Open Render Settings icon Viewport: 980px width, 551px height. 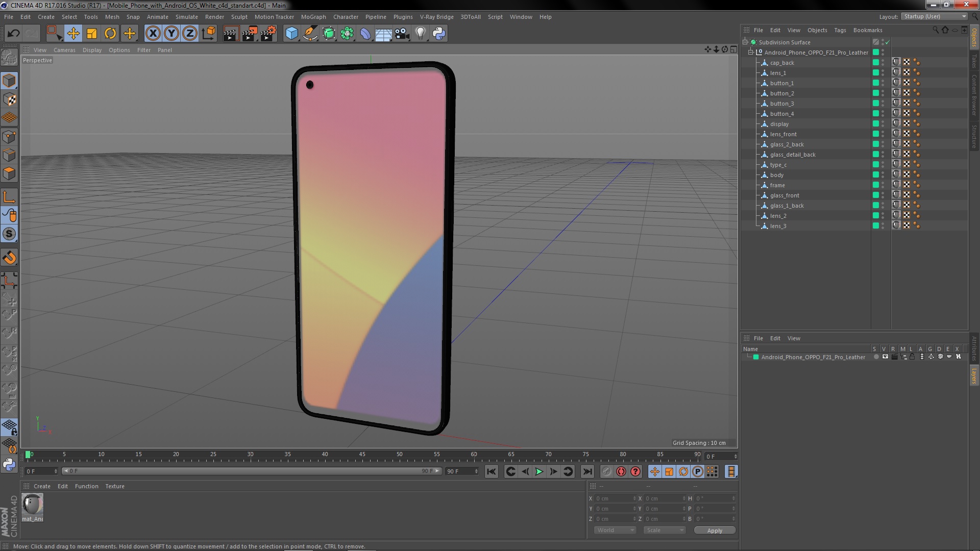(x=268, y=34)
